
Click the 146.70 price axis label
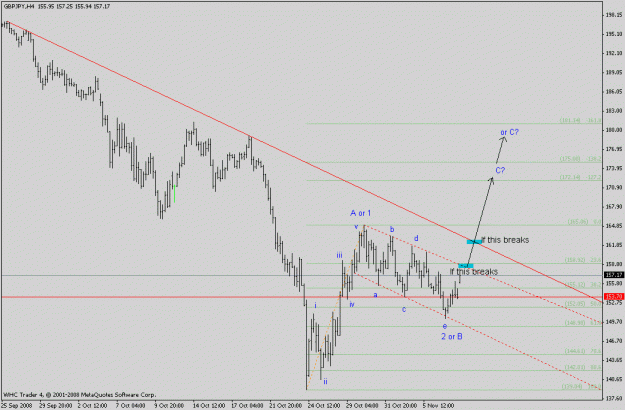(x=614, y=341)
